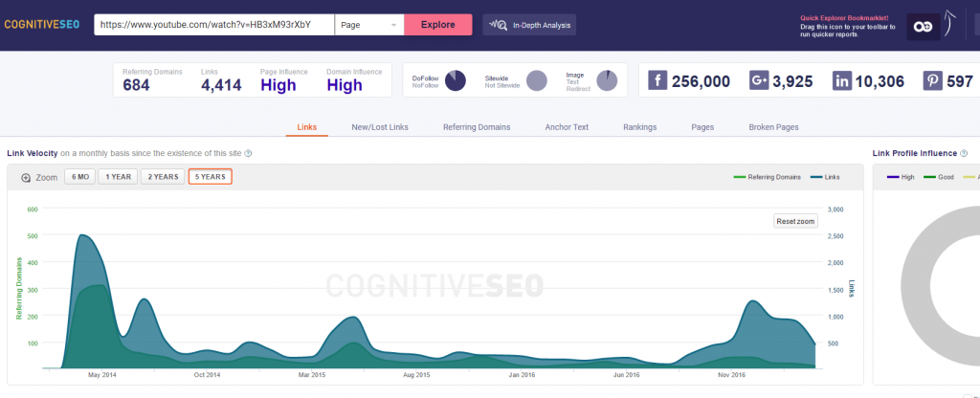980x398 pixels.
Task: Open the Referring Domains tab
Action: [477, 127]
